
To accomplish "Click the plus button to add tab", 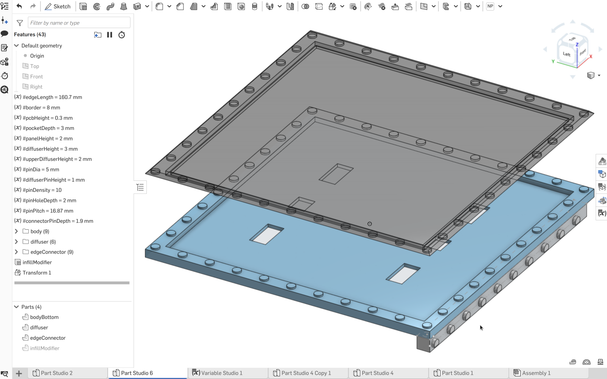I will click(19, 374).
